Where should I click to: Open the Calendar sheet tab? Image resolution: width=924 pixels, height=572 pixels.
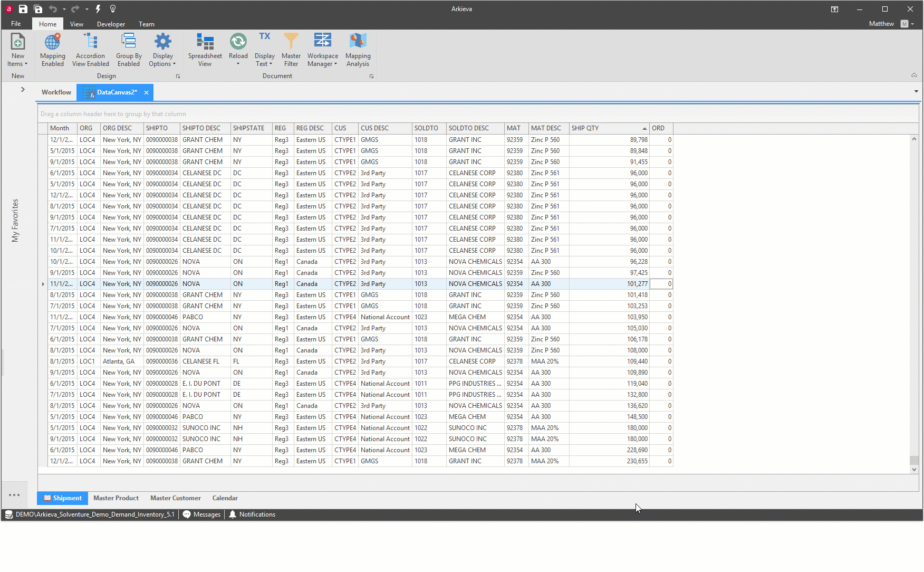[x=225, y=498]
